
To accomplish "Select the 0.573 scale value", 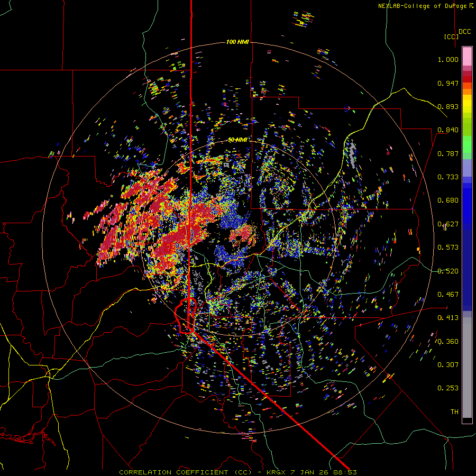I will click(448, 248).
